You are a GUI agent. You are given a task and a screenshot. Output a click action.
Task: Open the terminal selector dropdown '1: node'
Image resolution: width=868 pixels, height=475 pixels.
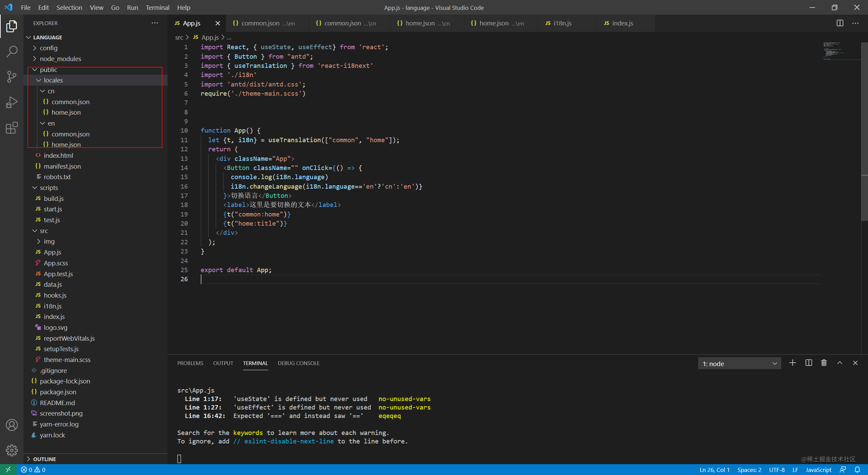[739, 364]
